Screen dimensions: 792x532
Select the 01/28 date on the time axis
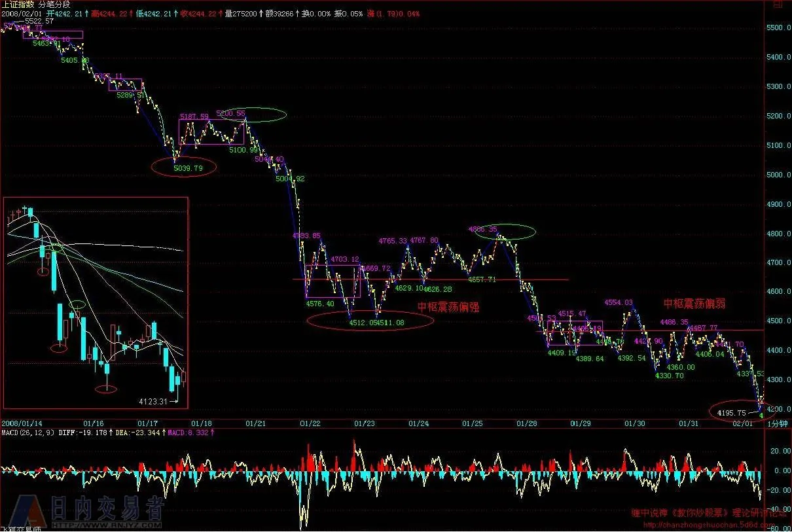527,423
